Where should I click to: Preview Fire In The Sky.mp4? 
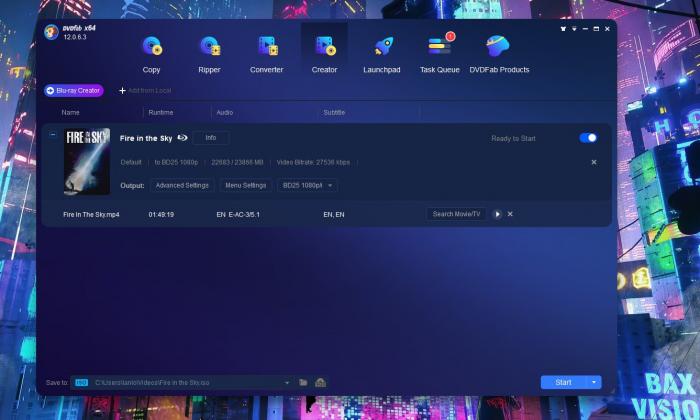point(497,214)
